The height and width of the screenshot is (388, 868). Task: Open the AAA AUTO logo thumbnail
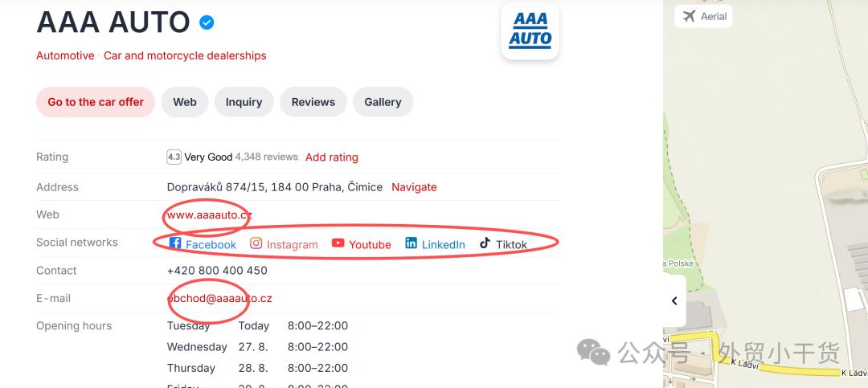(530, 31)
